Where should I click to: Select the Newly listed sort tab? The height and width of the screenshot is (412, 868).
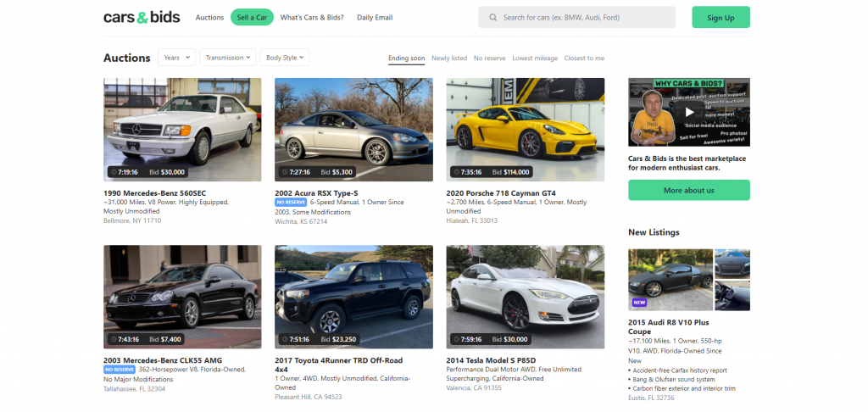(449, 58)
